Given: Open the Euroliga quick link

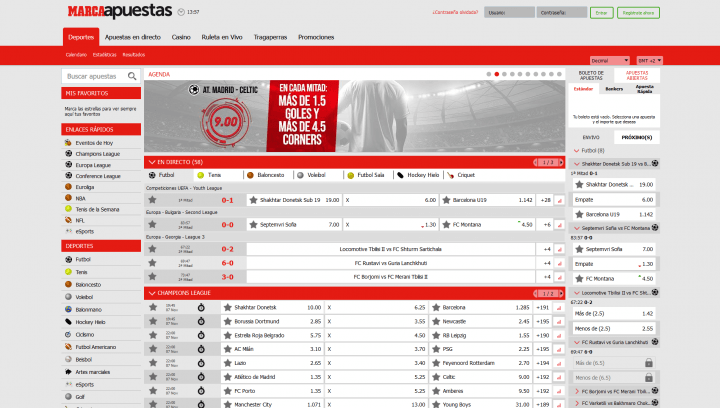Looking at the screenshot, I should [85, 187].
